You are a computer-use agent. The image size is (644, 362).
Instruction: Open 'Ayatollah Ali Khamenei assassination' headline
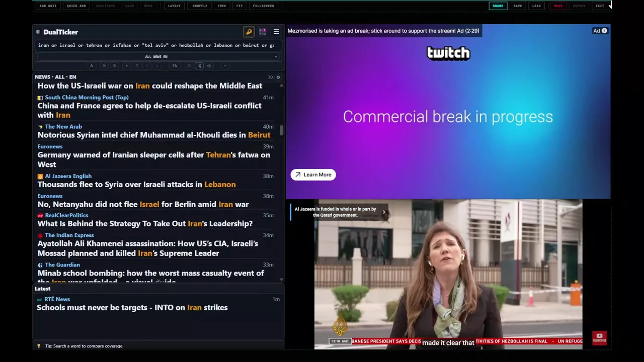(148, 248)
